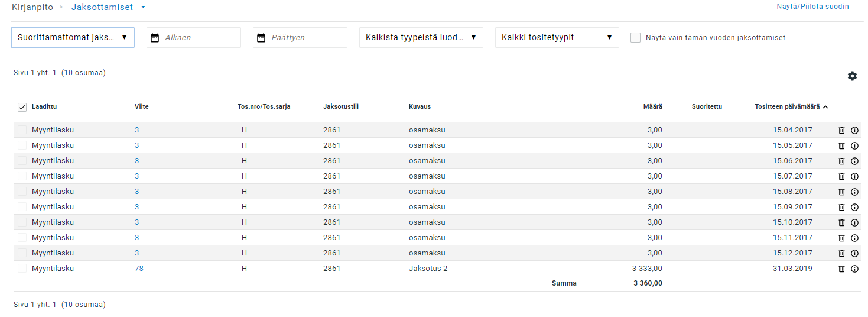
Task: Open reference link 78
Action: click(x=139, y=269)
